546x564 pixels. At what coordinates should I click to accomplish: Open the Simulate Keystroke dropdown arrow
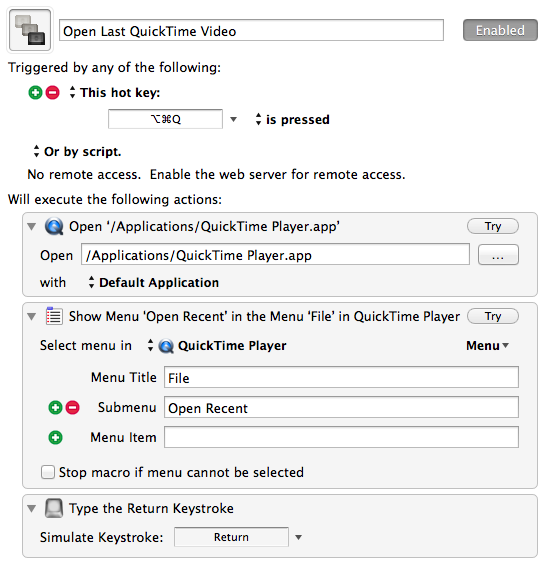tap(298, 537)
